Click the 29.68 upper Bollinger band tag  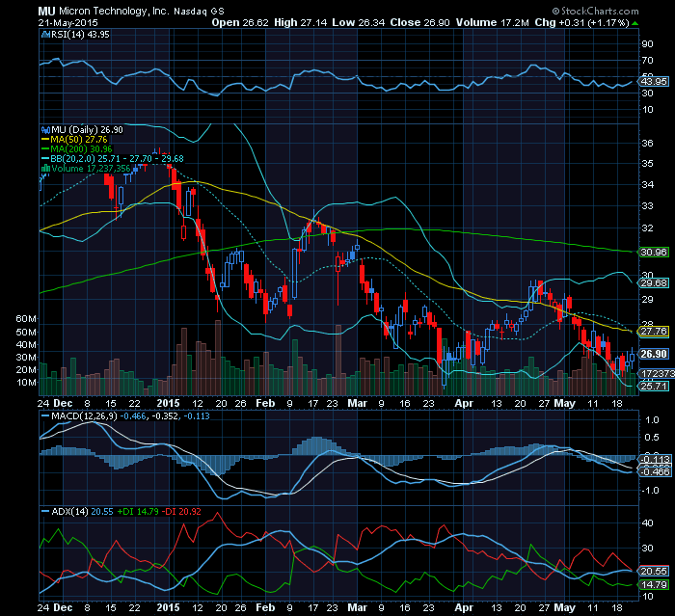[x=654, y=282]
